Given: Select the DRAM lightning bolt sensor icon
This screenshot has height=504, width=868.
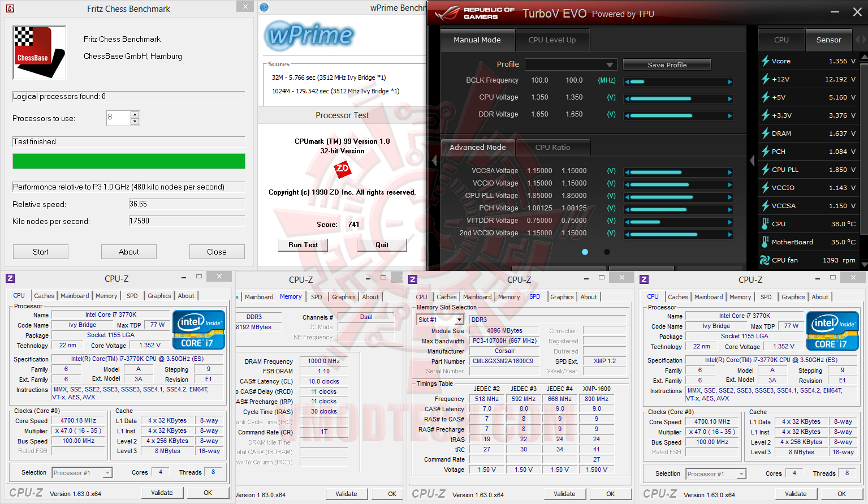Looking at the screenshot, I should click(765, 133).
